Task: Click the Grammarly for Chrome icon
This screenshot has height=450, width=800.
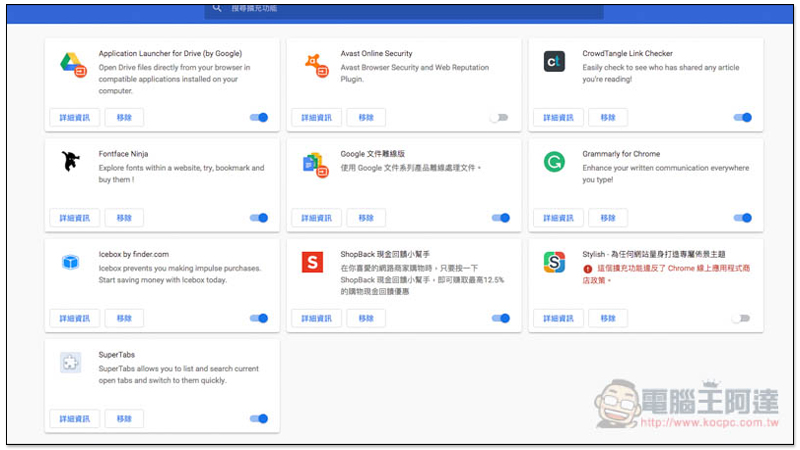Action: pyautogui.click(x=554, y=162)
